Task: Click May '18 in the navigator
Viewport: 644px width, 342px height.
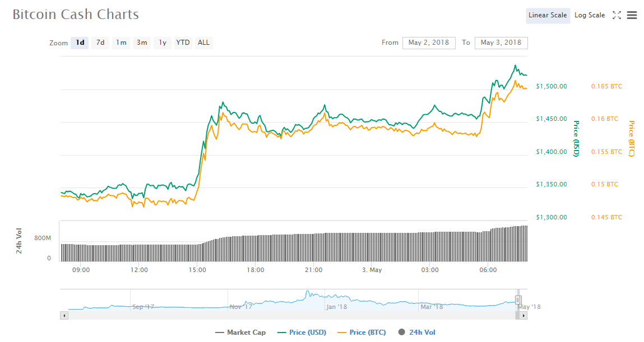Action: [x=530, y=307]
